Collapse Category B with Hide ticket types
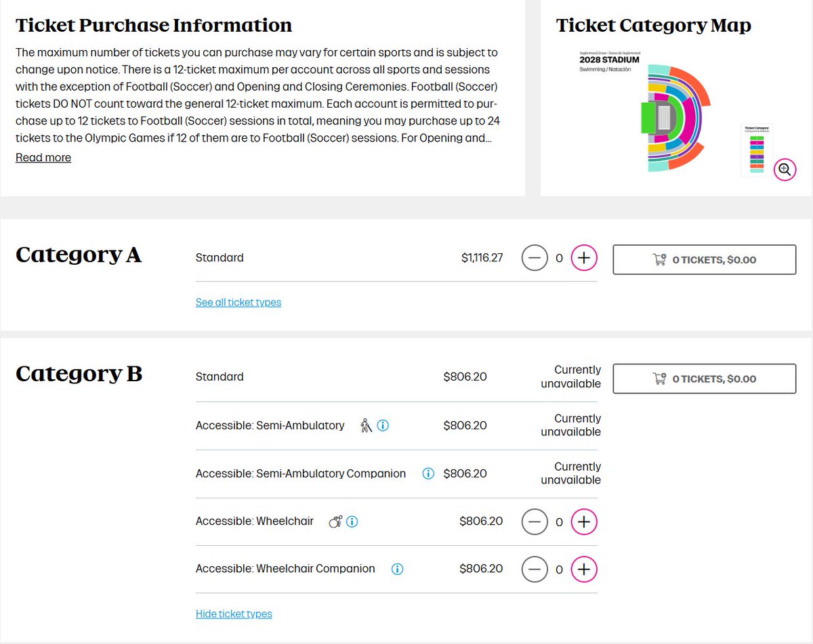 234,614
